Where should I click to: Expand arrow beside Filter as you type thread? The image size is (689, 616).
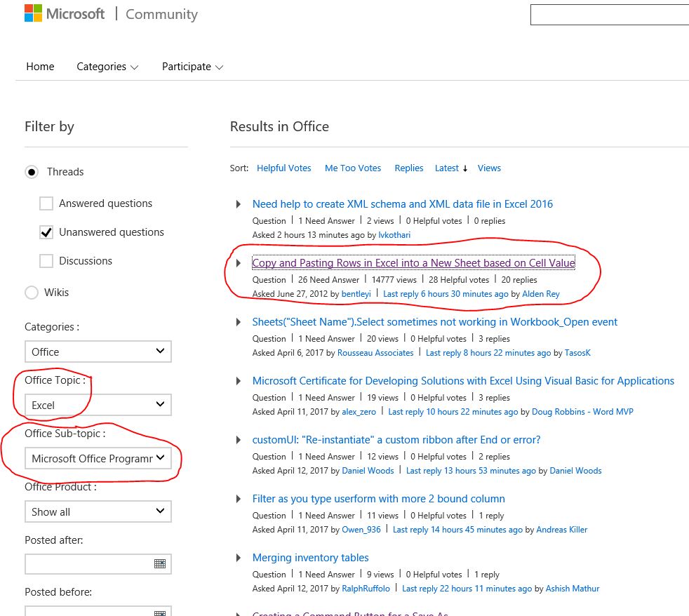click(239, 499)
